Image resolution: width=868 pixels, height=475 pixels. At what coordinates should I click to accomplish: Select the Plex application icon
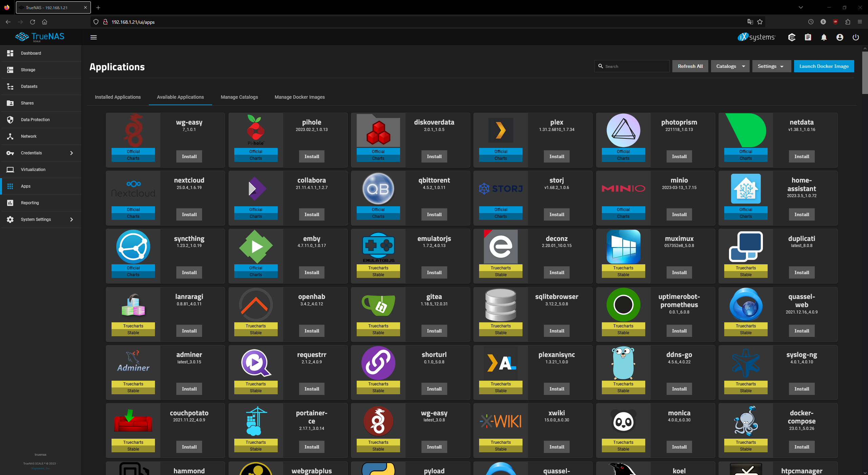point(500,130)
